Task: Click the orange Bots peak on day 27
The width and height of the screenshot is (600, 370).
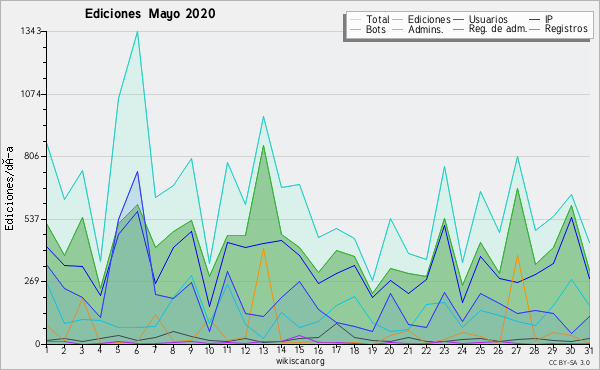Action: point(517,255)
